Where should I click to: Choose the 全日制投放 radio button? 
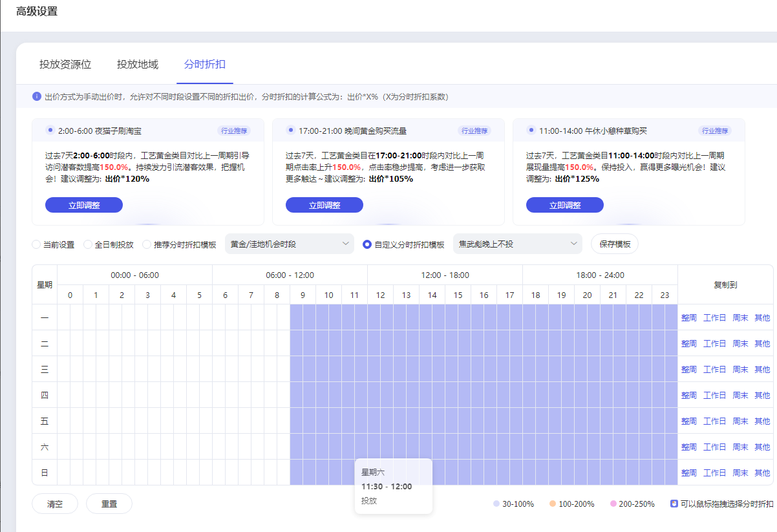point(88,244)
